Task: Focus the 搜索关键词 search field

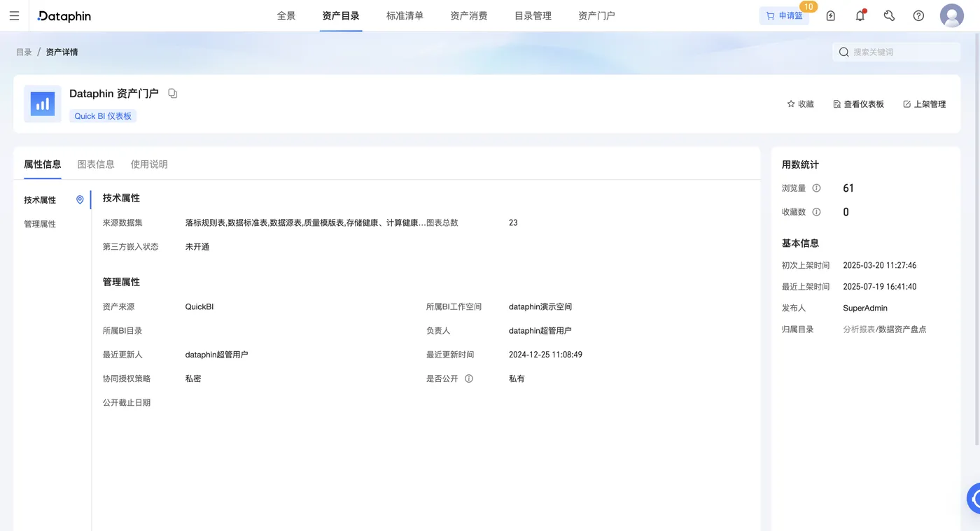Action: 896,52
